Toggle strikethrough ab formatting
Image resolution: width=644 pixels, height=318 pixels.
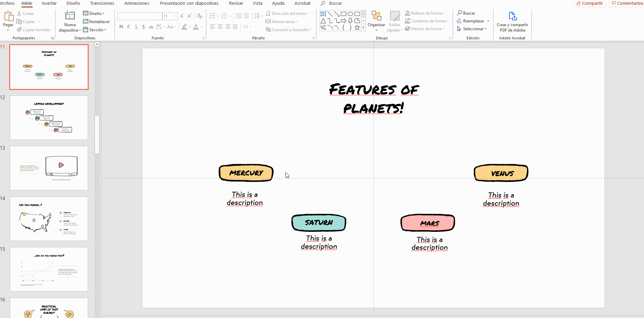tap(151, 27)
